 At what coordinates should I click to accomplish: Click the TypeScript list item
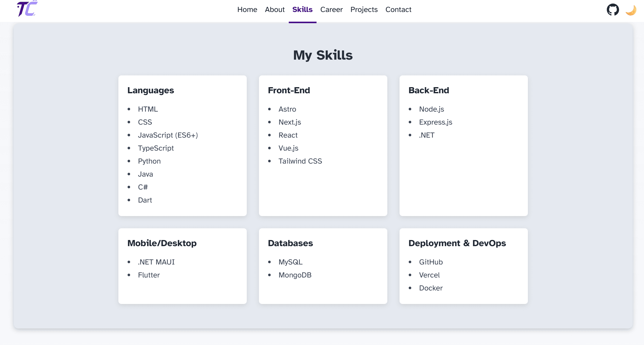156,148
